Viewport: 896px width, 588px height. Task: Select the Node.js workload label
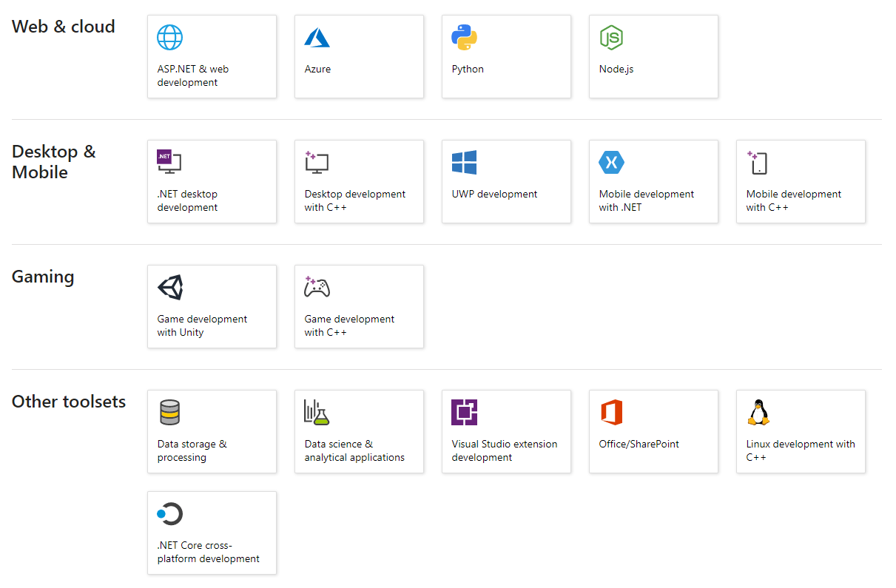(x=616, y=69)
